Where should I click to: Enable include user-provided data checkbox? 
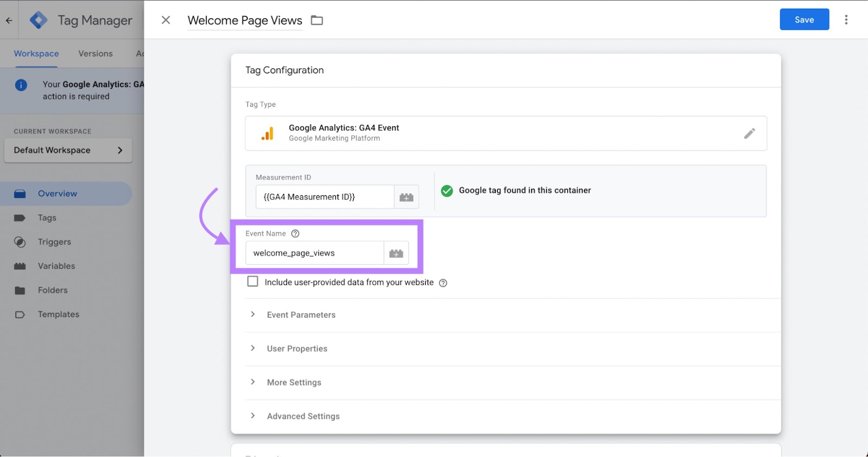click(252, 282)
